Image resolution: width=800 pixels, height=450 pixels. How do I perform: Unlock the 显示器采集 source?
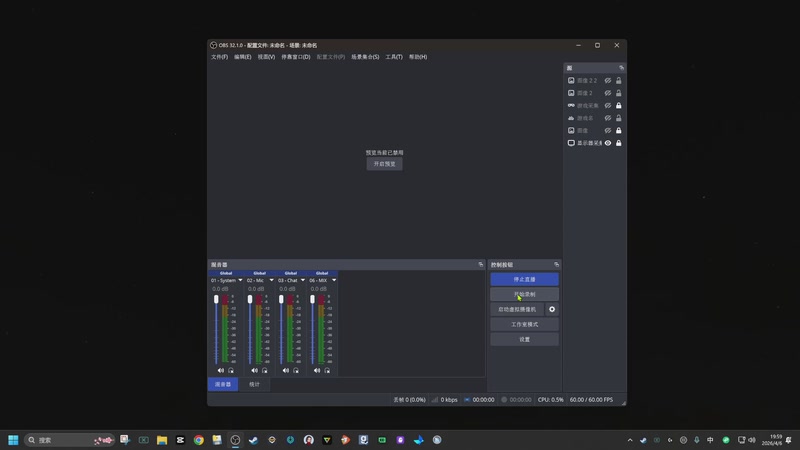pos(618,143)
